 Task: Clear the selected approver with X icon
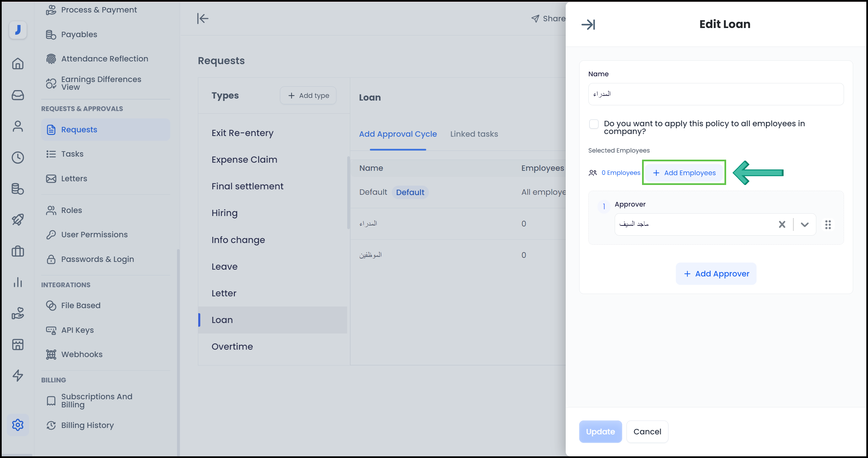tap(782, 224)
